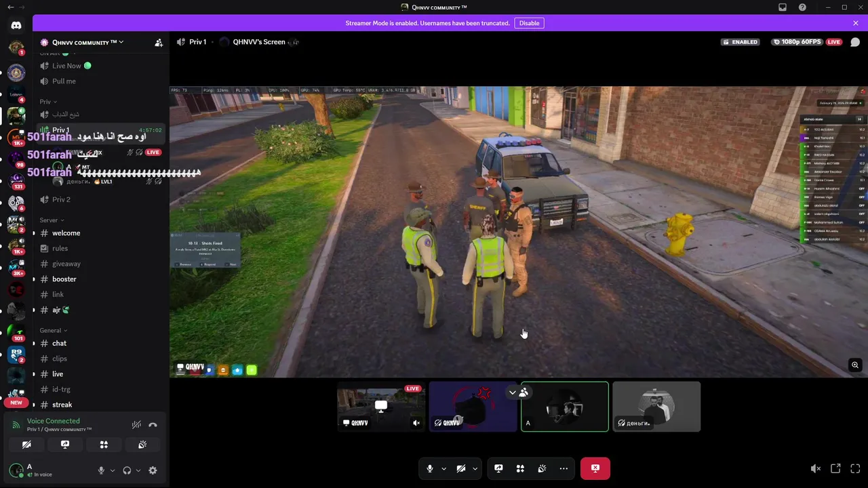Click the NEW unread mentions badge
Image resolution: width=868 pixels, height=488 pixels.
pos(16,403)
